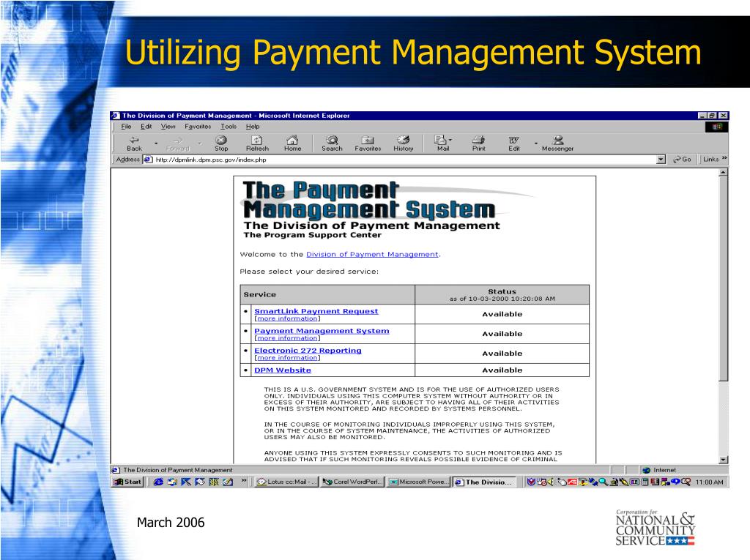Screen dimensions: 750x560
Task: Click the Back toolbar button
Action: 135,143
